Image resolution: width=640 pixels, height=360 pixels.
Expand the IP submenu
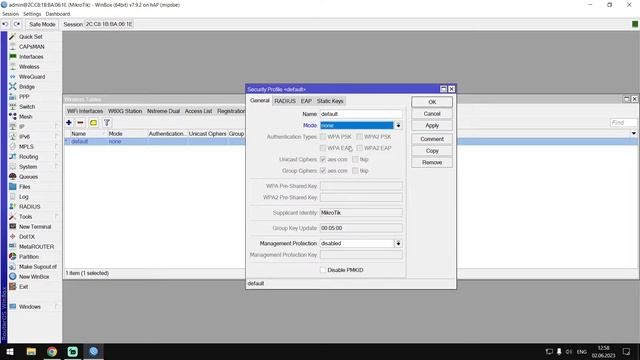pyautogui.click(x=56, y=127)
